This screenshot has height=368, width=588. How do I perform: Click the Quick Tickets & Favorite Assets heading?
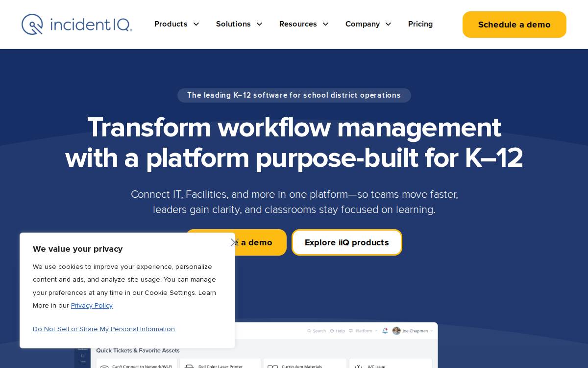[138, 350]
